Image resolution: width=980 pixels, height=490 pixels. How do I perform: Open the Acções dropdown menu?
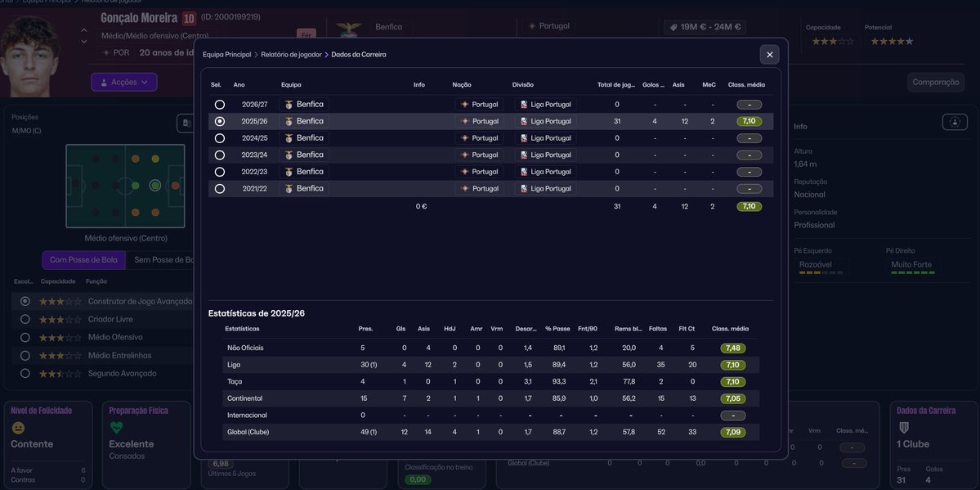[x=123, y=82]
